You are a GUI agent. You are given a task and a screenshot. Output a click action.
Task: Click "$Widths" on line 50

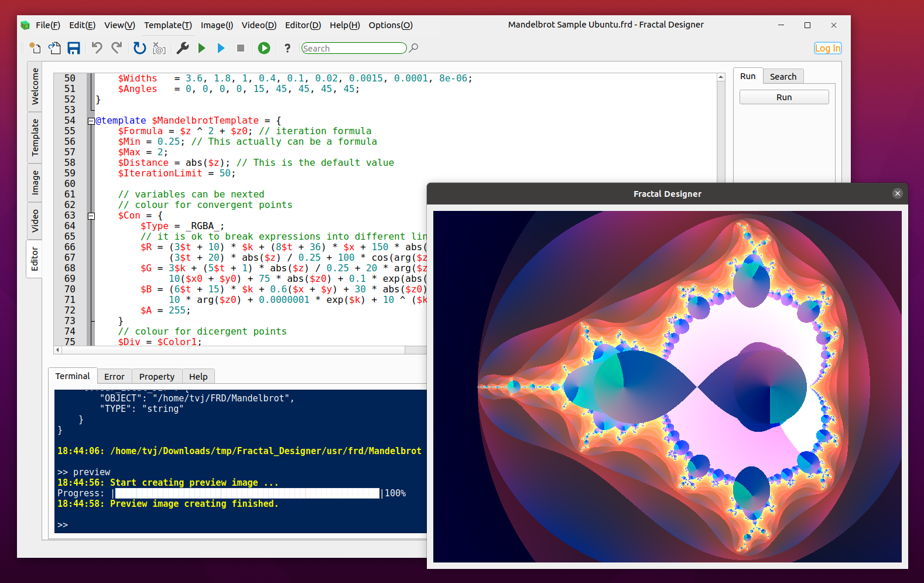[x=138, y=79]
